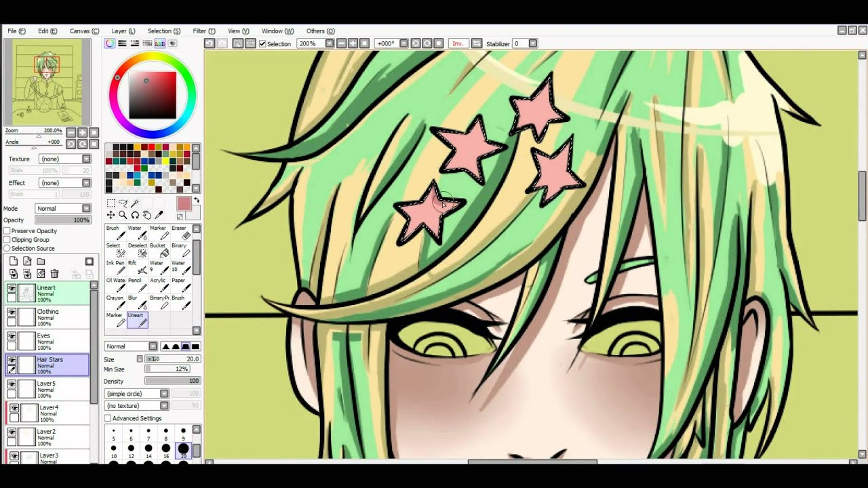Select the Selection Source option
Viewport: 868px width, 488px height.
7,249
